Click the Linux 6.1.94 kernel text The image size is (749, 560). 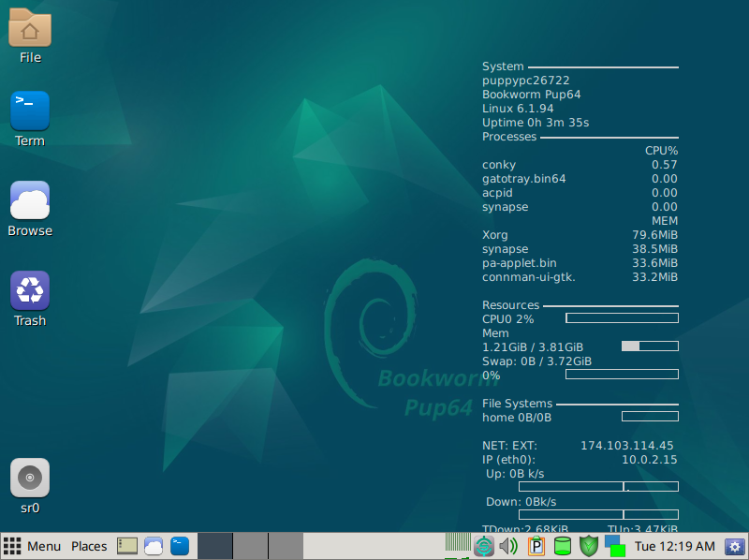tap(518, 109)
